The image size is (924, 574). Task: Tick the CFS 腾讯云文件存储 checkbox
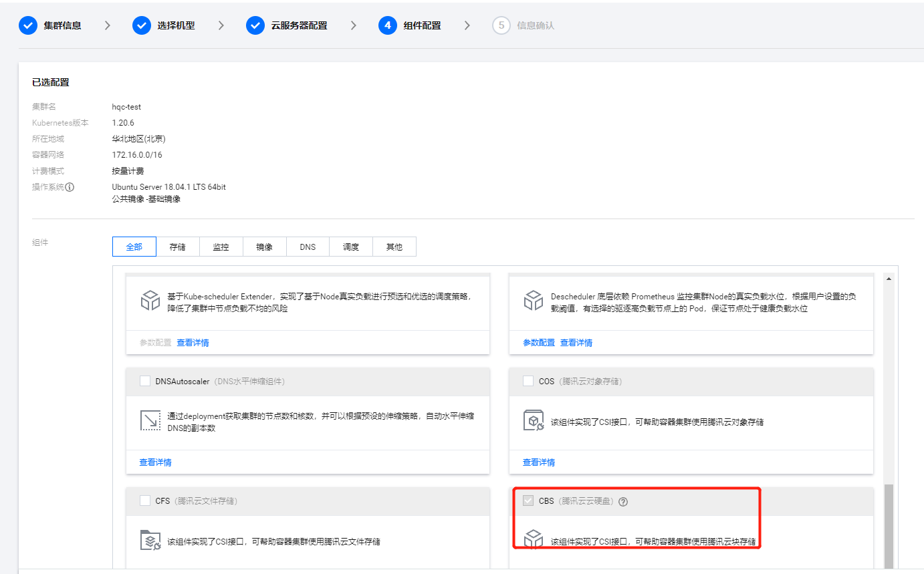[x=145, y=500]
